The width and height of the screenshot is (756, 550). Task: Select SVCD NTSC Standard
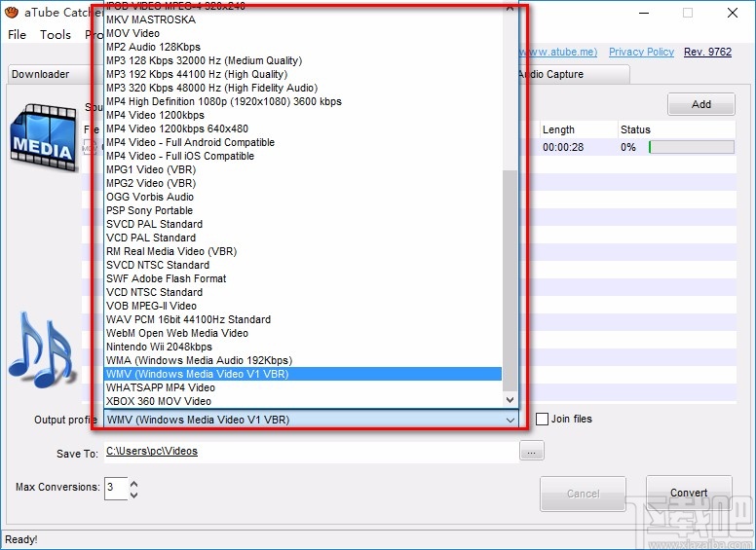(303, 265)
